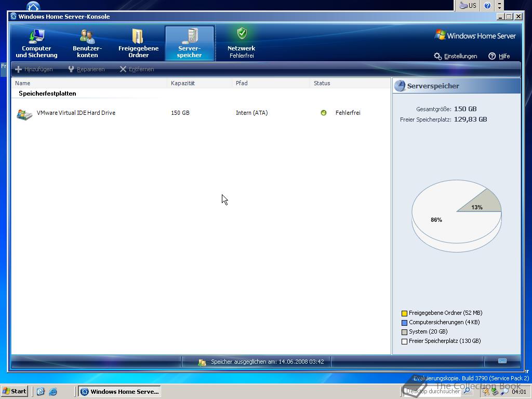
Task: Click yellow Freigegebene Ordner legend swatch
Action: [x=404, y=313]
